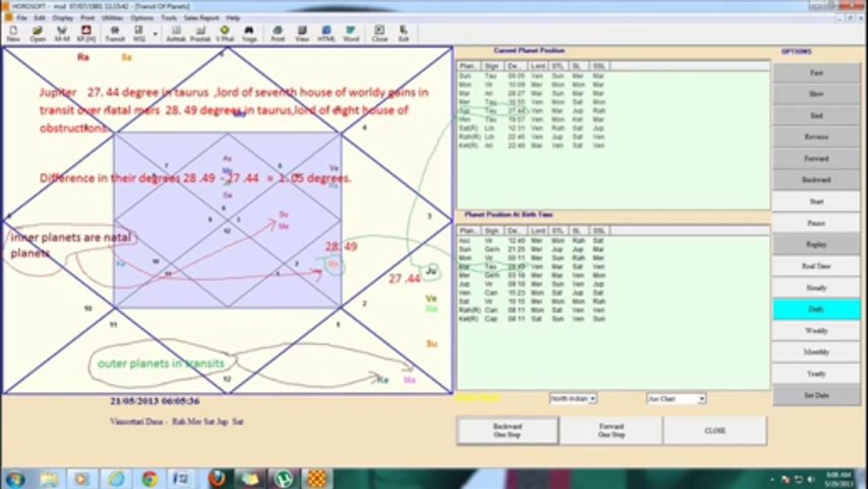Click the Start transit button
868x489 pixels.
816,202
